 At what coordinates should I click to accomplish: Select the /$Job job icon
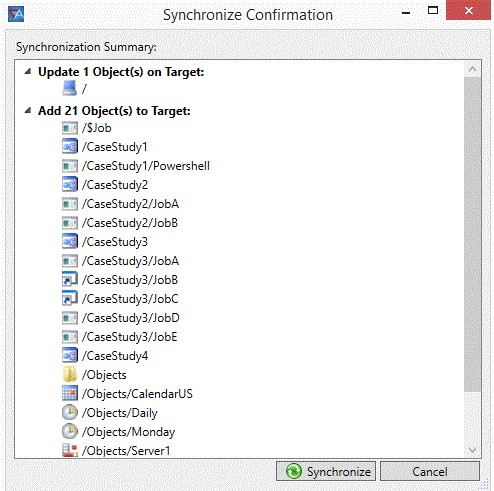70,128
